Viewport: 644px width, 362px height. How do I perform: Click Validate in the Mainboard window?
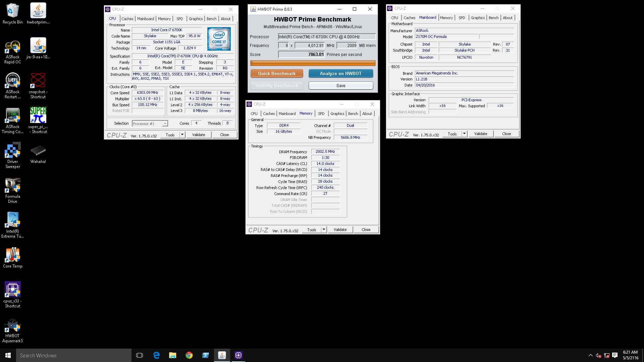tap(481, 134)
